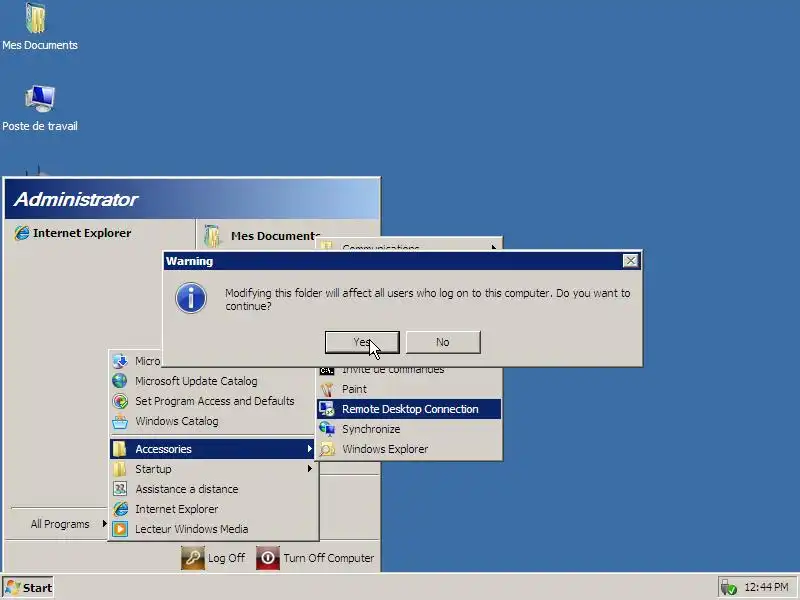Click the Synchronize icon
800x600 pixels.
pyautogui.click(x=327, y=429)
